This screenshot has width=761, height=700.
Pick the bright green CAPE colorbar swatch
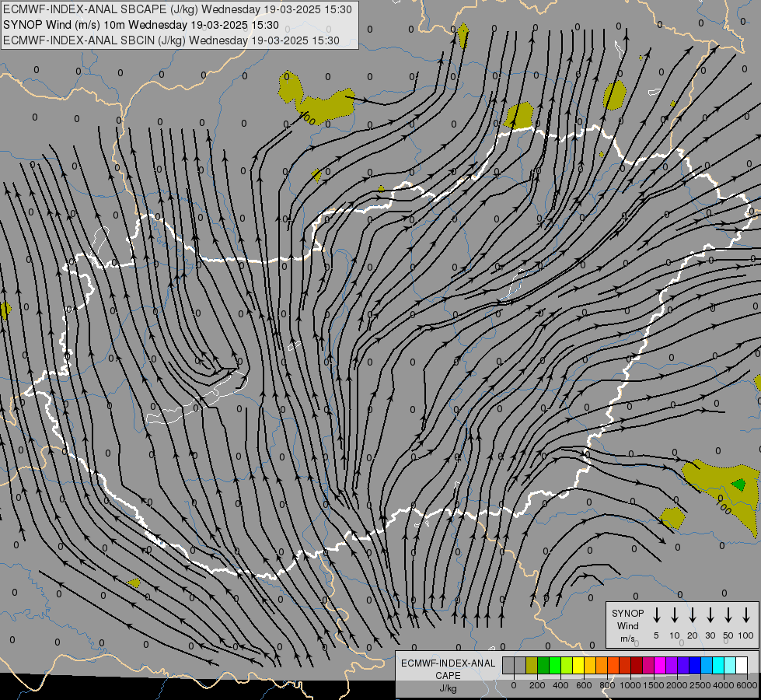[555, 665]
